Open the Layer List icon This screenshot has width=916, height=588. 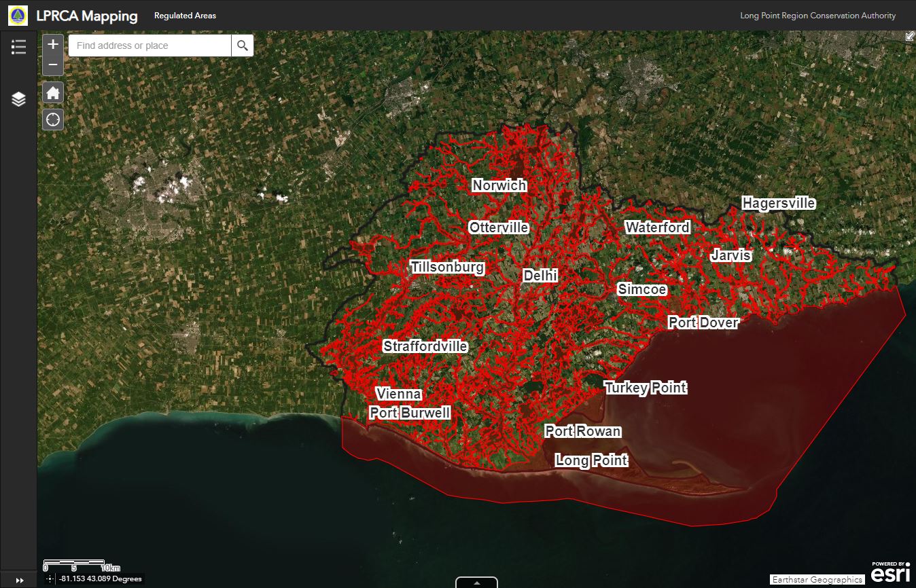click(18, 98)
